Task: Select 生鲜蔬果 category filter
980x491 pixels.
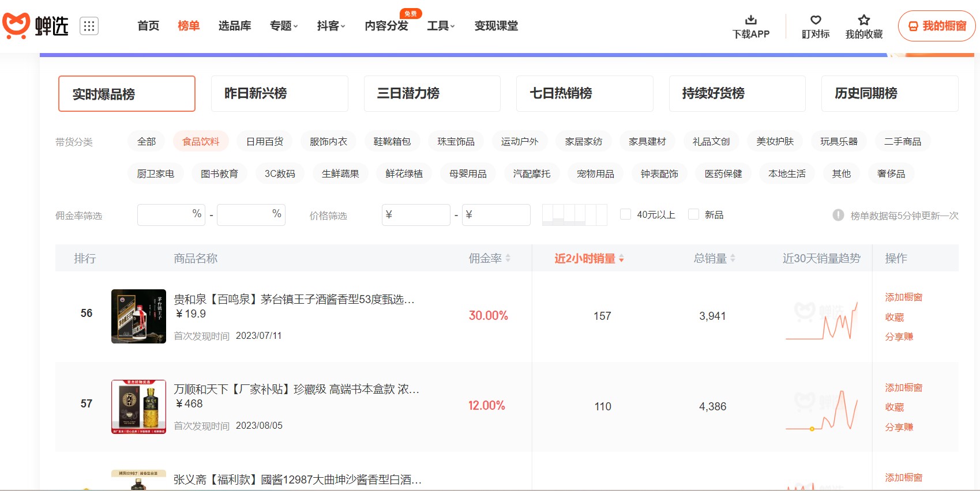Action: [x=340, y=173]
